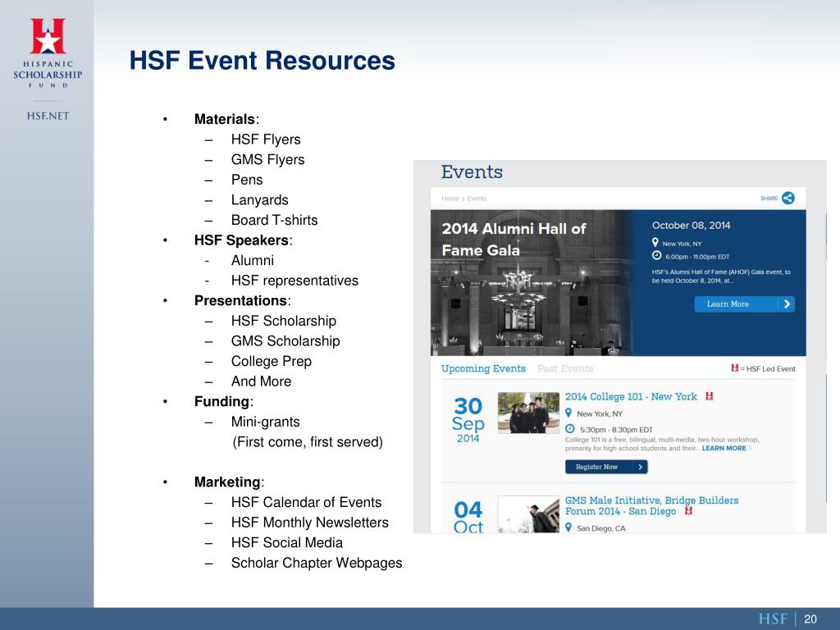Click the HSF Speakers bullet heading
The image size is (840, 630).
pos(243,240)
